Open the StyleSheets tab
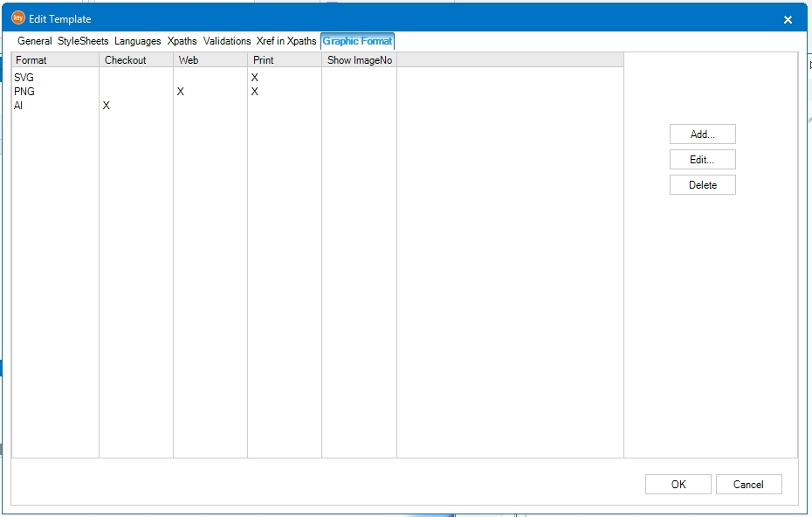Viewport: 812px width, 517px height. [83, 41]
